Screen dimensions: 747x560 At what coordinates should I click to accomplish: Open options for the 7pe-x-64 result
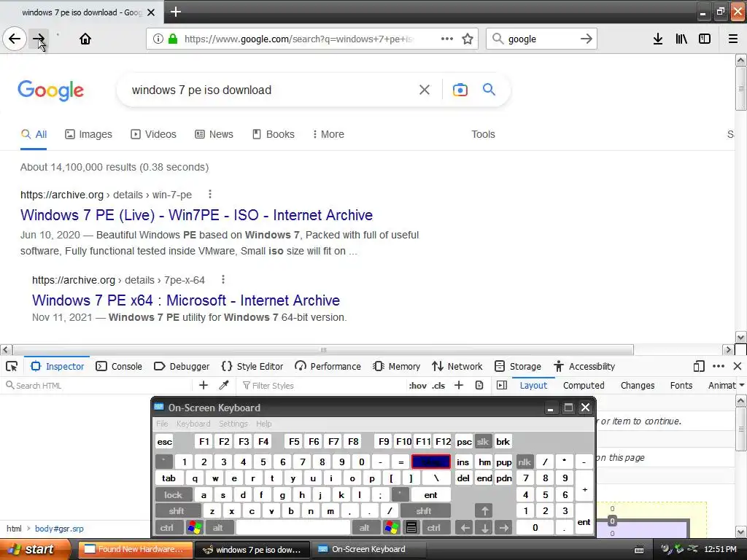coord(223,279)
